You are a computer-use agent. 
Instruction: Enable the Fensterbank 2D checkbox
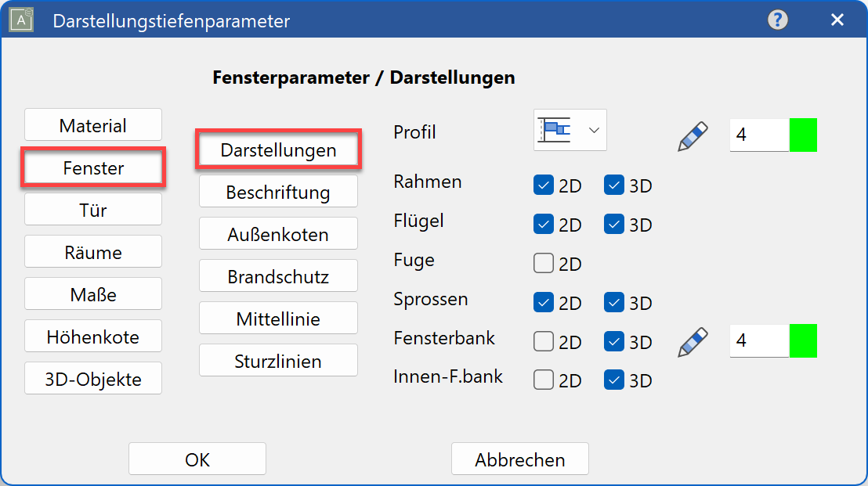tap(543, 341)
